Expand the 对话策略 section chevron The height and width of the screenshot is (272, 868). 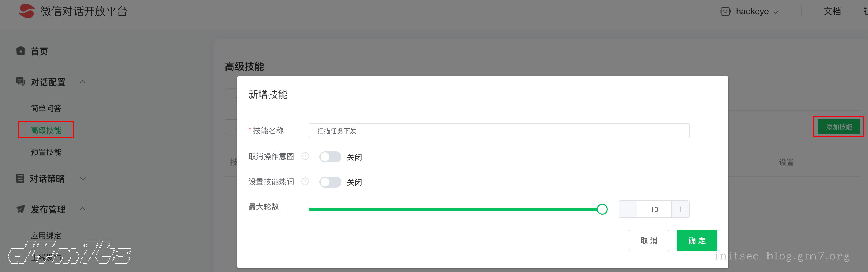[82, 178]
